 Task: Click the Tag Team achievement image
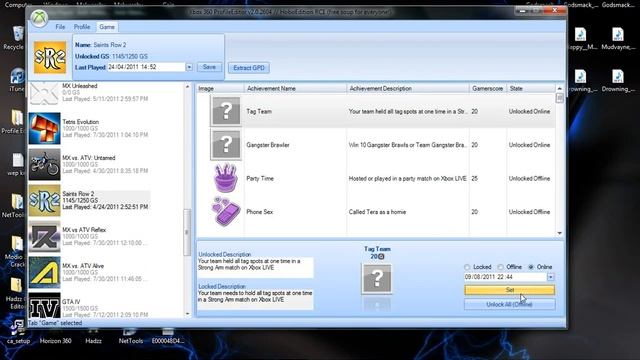pos(226,111)
